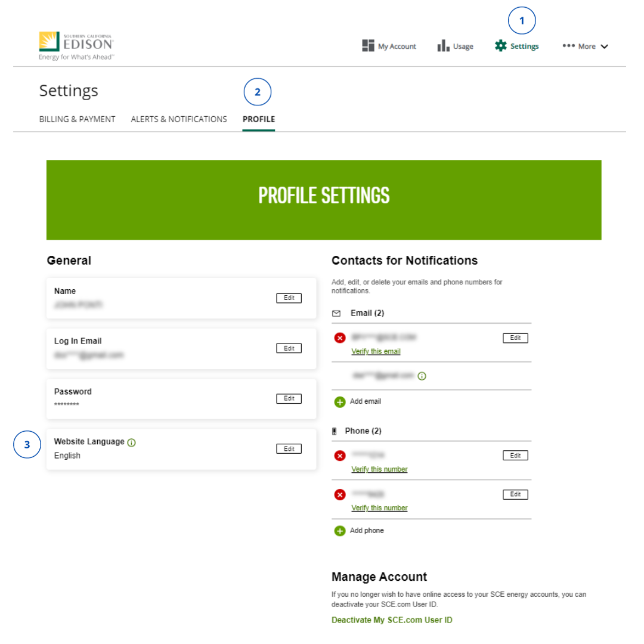Click green plus icon for Add email
This screenshot has height=644, width=644.
tap(340, 402)
